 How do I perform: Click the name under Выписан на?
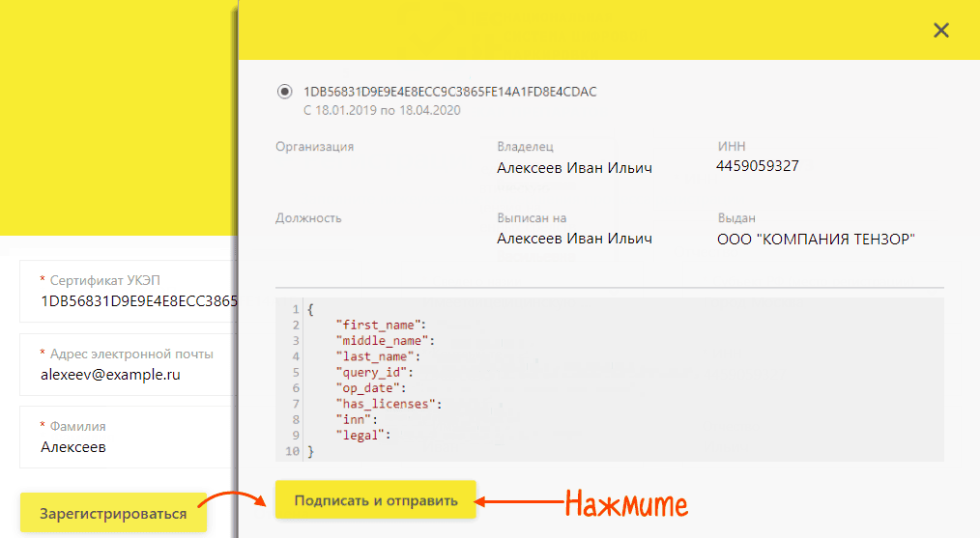(574, 239)
